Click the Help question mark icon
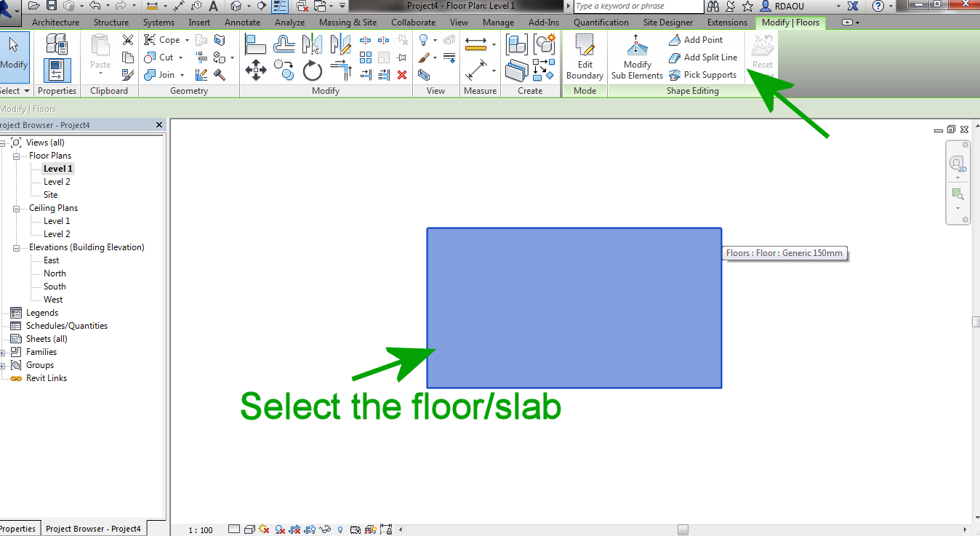This screenshot has width=980, height=536. (x=878, y=6)
